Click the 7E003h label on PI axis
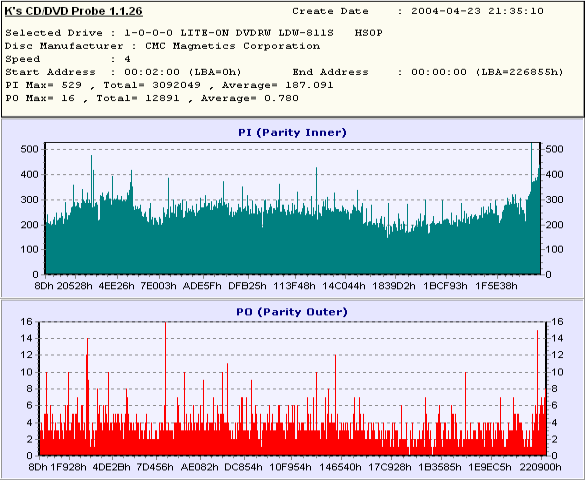The width and height of the screenshot is (585, 480). click(x=158, y=286)
